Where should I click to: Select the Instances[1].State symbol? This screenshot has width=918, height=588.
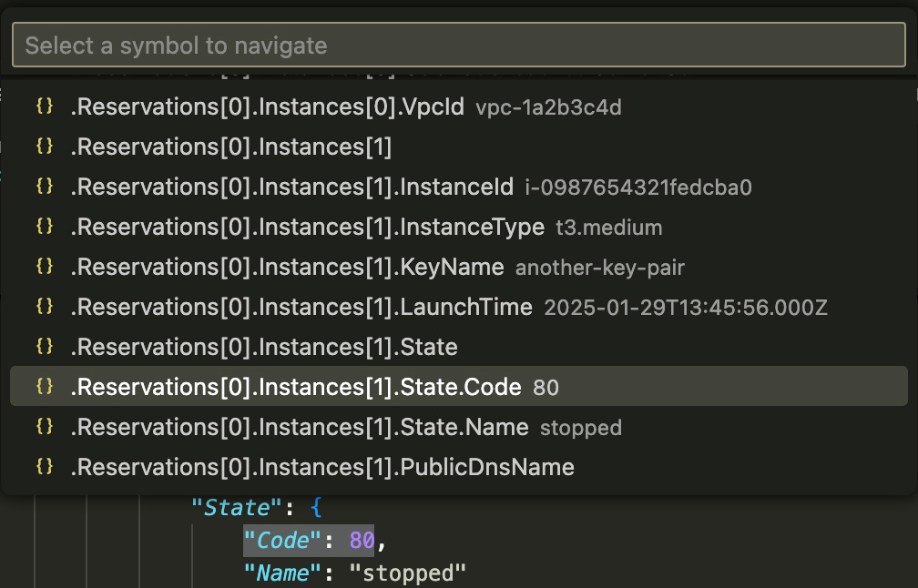point(459,347)
